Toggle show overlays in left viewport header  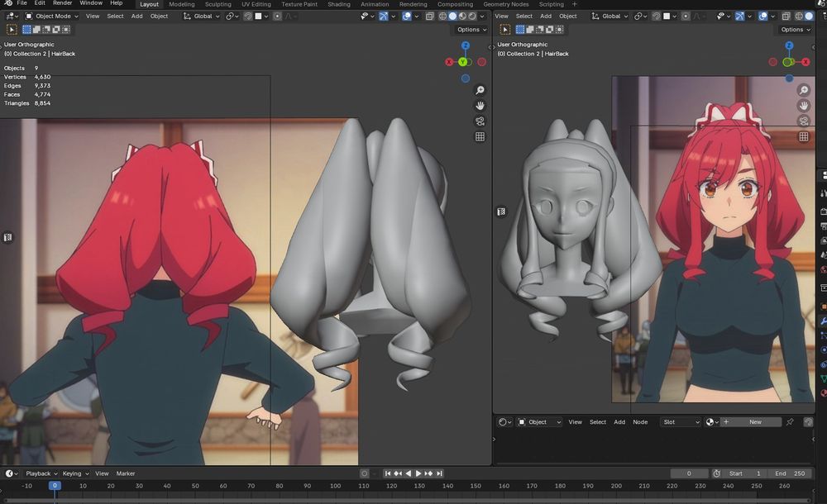[x=407, y=17]
